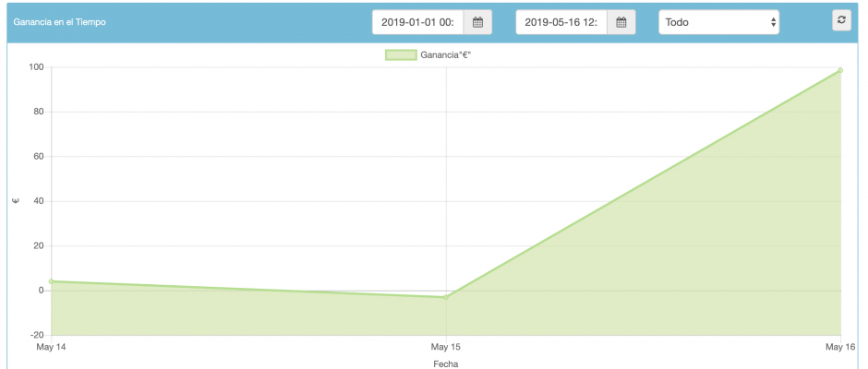
Task: Click the start date field 2019-01-01
Action: point(418,22)
